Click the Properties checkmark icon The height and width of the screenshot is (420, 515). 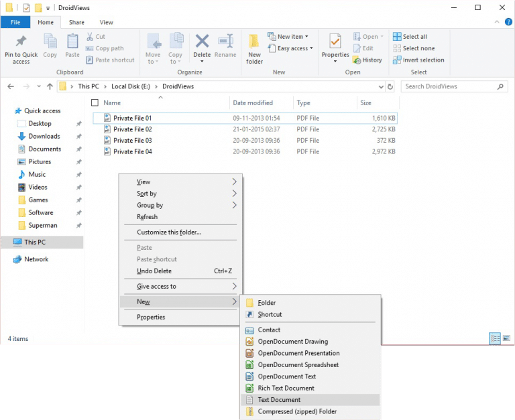(335, 42)
